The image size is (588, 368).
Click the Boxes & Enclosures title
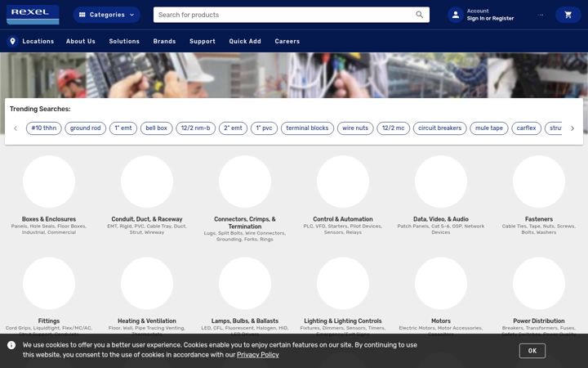click(49, 219)
